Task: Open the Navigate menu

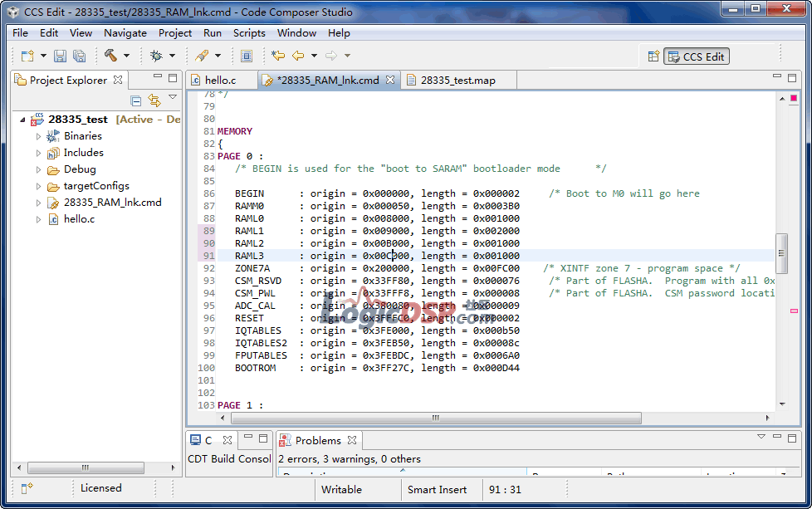Action: [125, 32]
